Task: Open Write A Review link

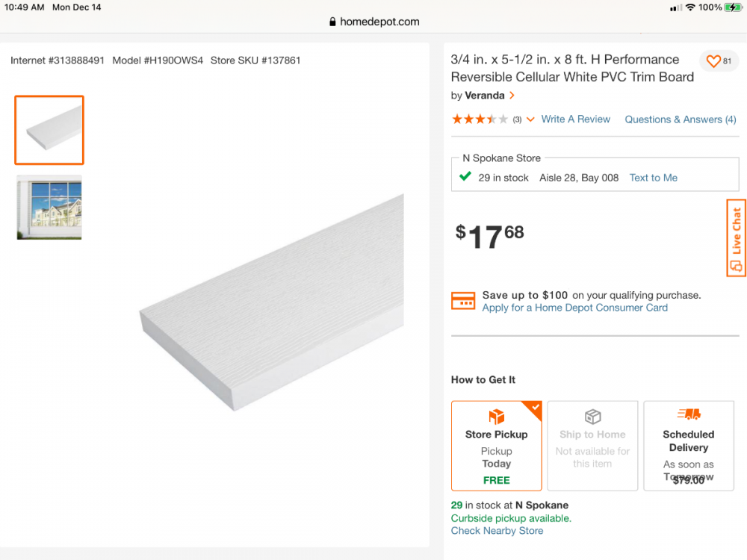Action: (x=575, y=119)
